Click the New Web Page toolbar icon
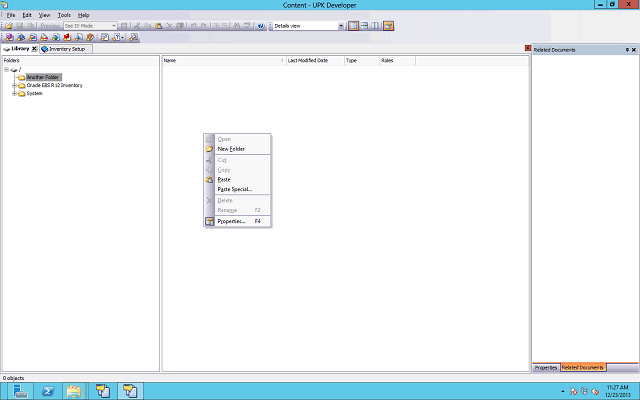The image size is (640, 400). 44,37
